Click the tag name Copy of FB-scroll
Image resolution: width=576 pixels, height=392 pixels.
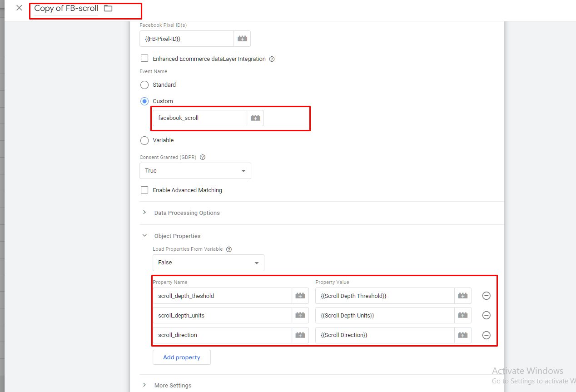click(66, 9)
